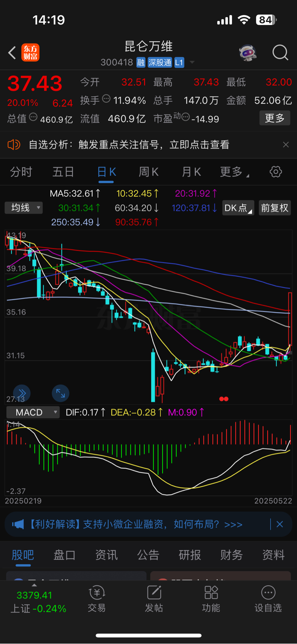
Task: Switch to 研报 tab
Action: pyautogui.click(x=190, y=555)
